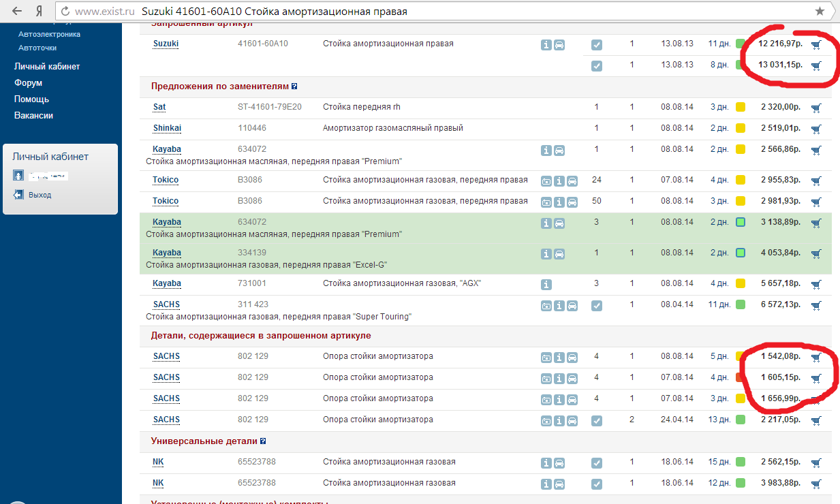Click yellow delivery square in Sat row
Screen dimensions: 840x504
pyautogui.click(x=741, y=107)
